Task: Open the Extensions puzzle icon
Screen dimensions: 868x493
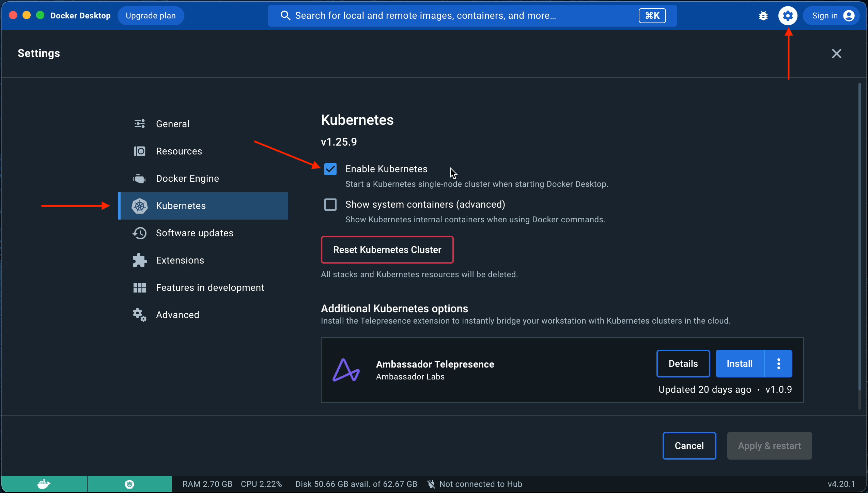Action: (139, 260)
